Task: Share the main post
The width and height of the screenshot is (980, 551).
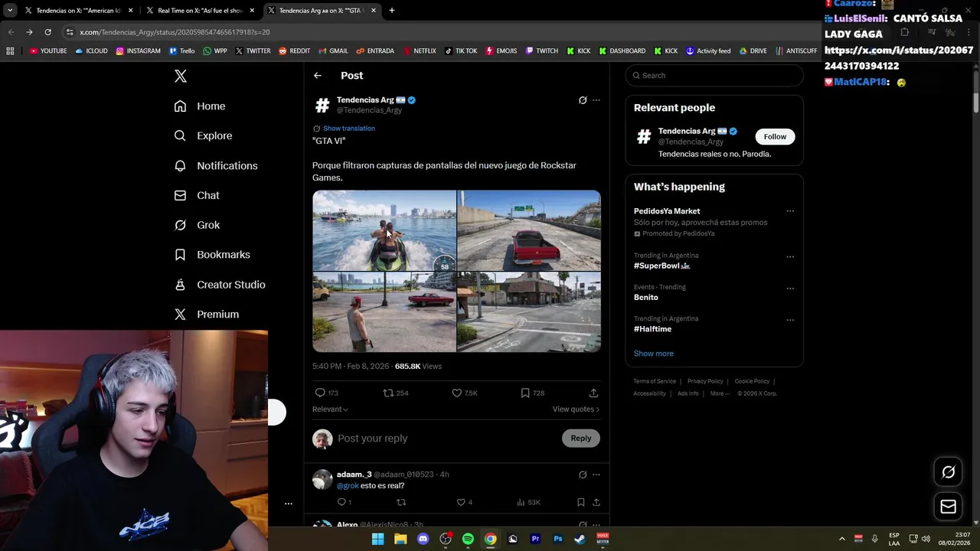Action: coord(593,393)
